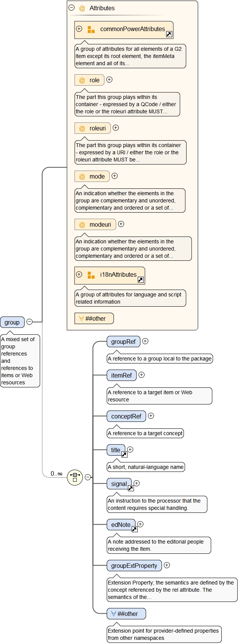249x644 pixels.
Task: Expand the itemRef element
Action: 142,375
